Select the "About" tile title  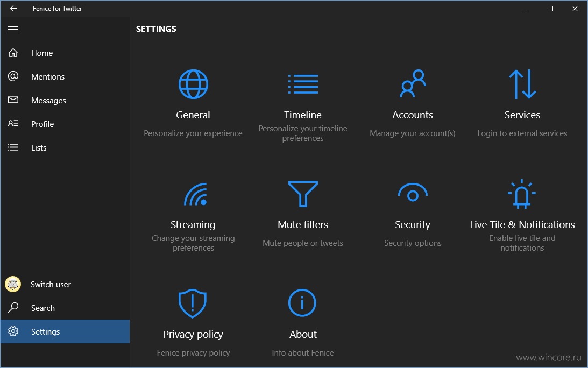(303, 334)
